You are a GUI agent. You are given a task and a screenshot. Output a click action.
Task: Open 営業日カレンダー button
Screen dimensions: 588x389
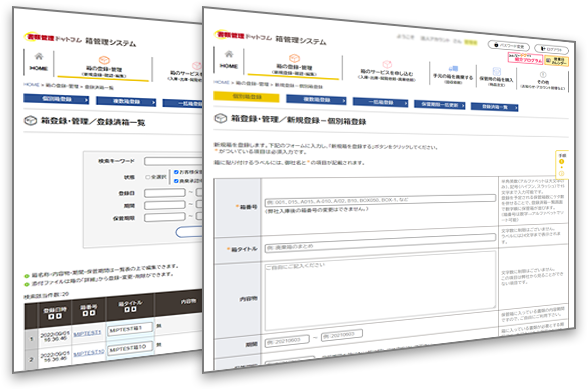tap(556, 61)
